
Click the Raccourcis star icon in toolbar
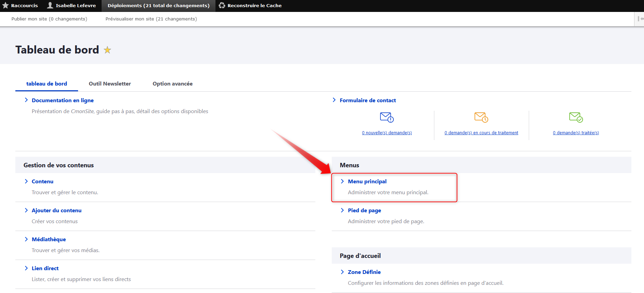(x=5, y=5)
